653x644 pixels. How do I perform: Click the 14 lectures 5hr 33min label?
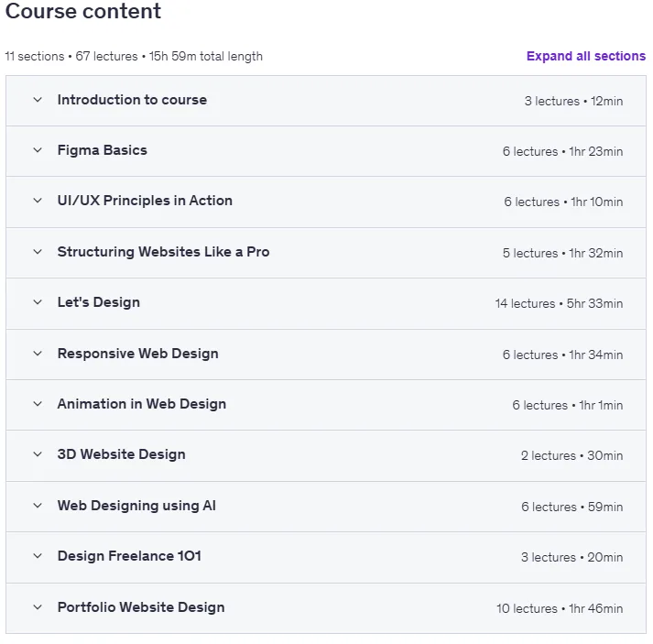click(x=559, y=303)
